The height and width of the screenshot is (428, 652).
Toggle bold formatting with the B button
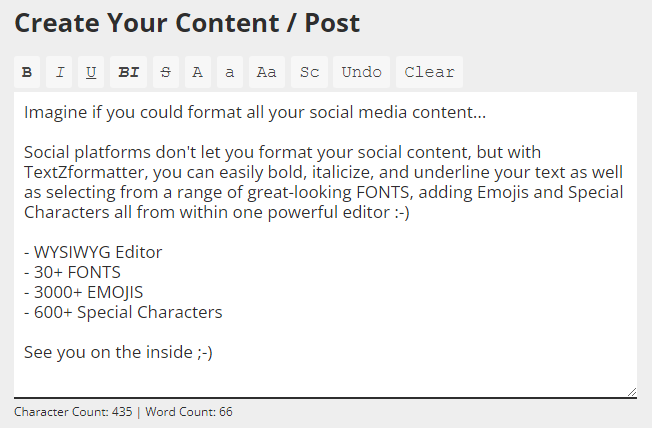27,72
